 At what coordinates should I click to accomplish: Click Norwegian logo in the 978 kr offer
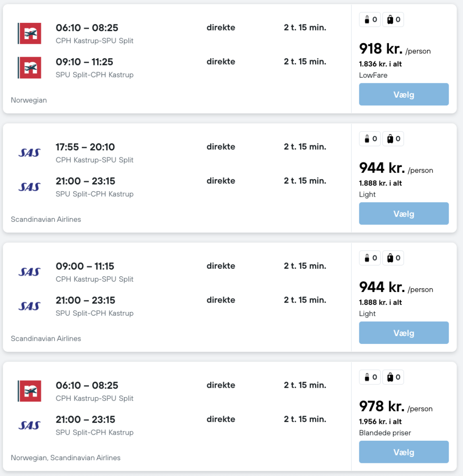[29, 391]
